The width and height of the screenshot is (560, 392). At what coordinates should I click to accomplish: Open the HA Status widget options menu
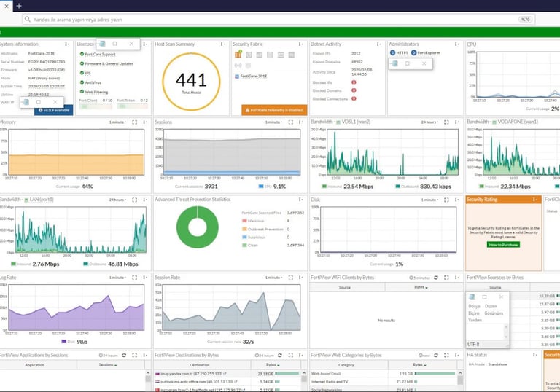[x=534, y=355]
